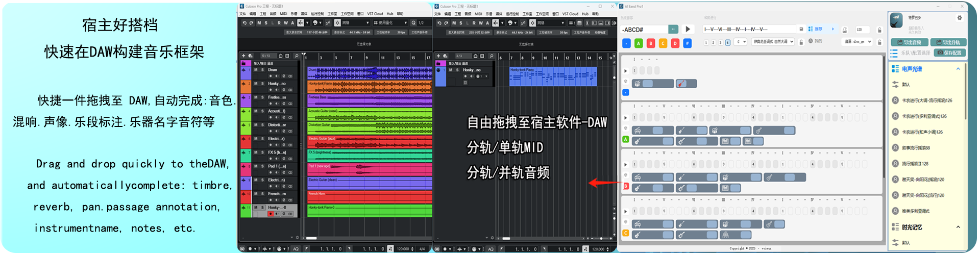Select preset 流行摇滚II 128
The width and height of the screenshot is (980, 255).
[x=915, y=164]
